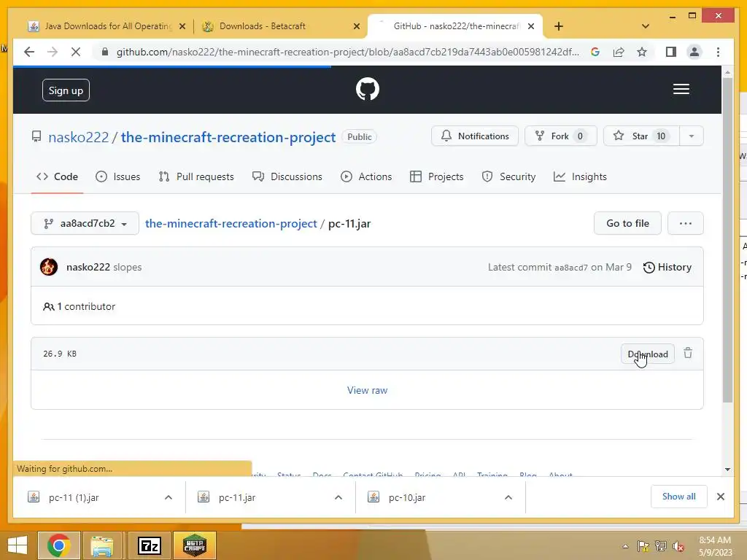Close the Java Downloads tab
This screenshot has height=560, width=747.
pos(182,26)
